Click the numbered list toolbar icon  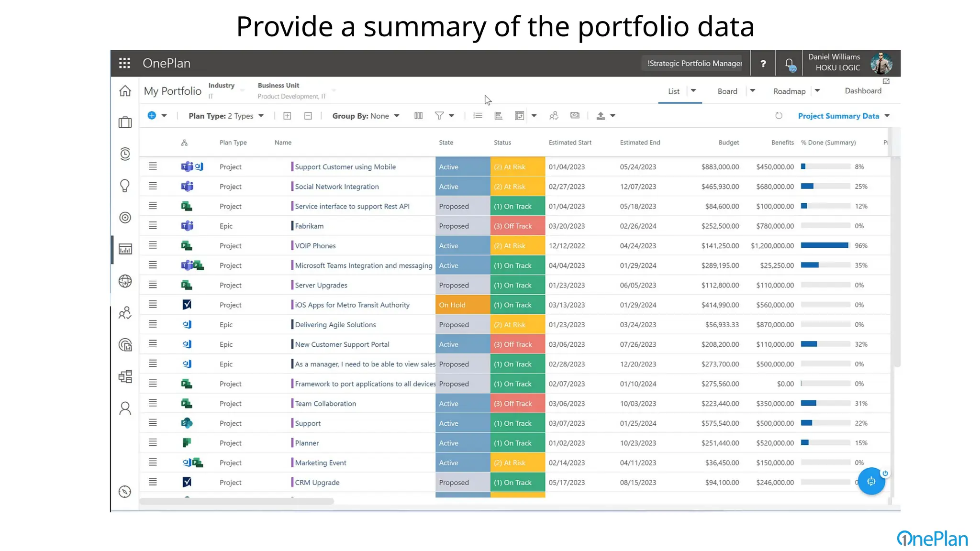(x=478, y=116)
